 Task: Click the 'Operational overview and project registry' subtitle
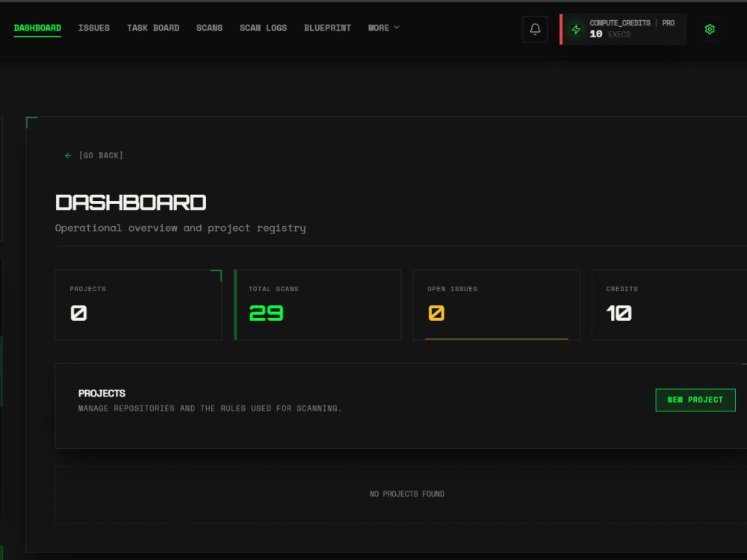click(180, 228)
